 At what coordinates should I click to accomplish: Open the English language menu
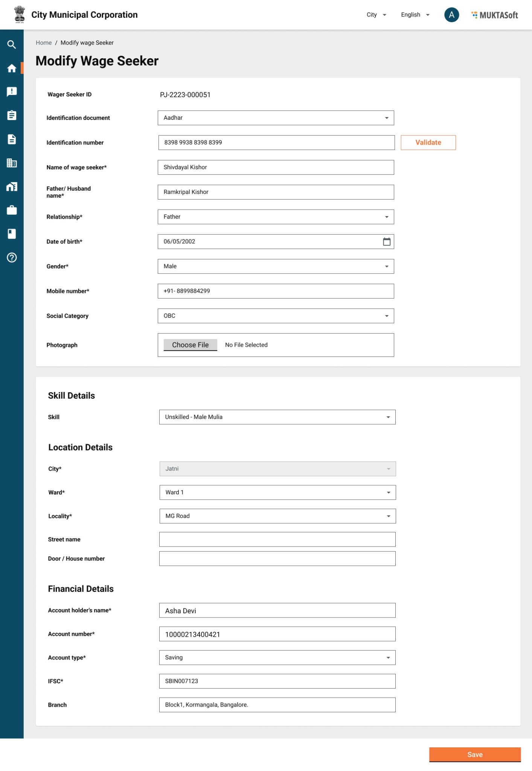click(415, 15)
